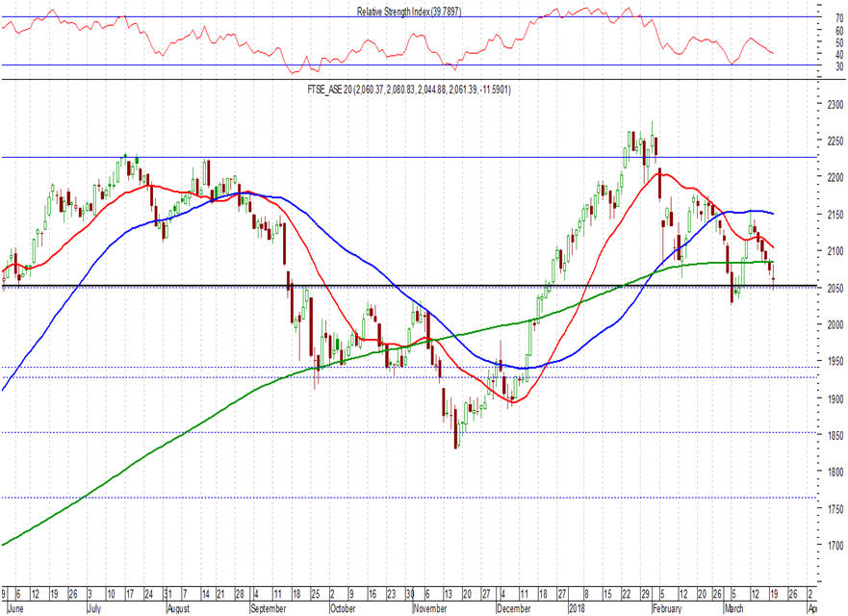Click the 2050 price scale value

coord(835,288)
